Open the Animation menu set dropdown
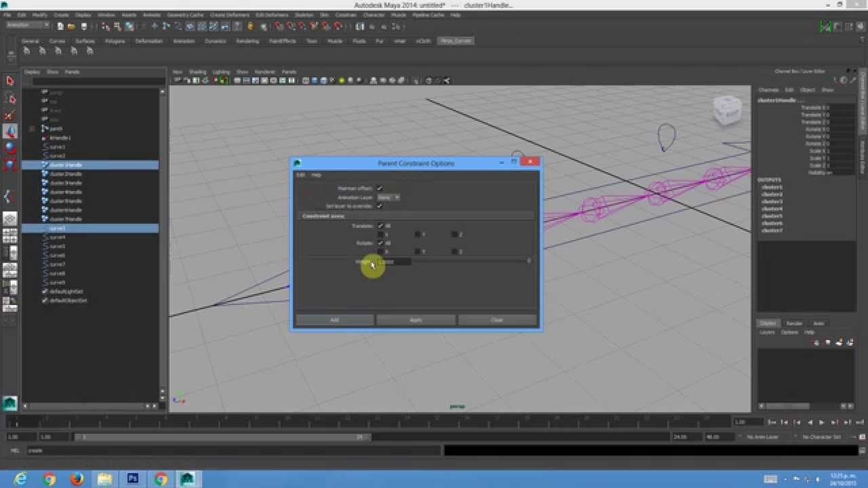Image resolution: width=868 pixels, height=488 pixels. [x=28, y=25]
